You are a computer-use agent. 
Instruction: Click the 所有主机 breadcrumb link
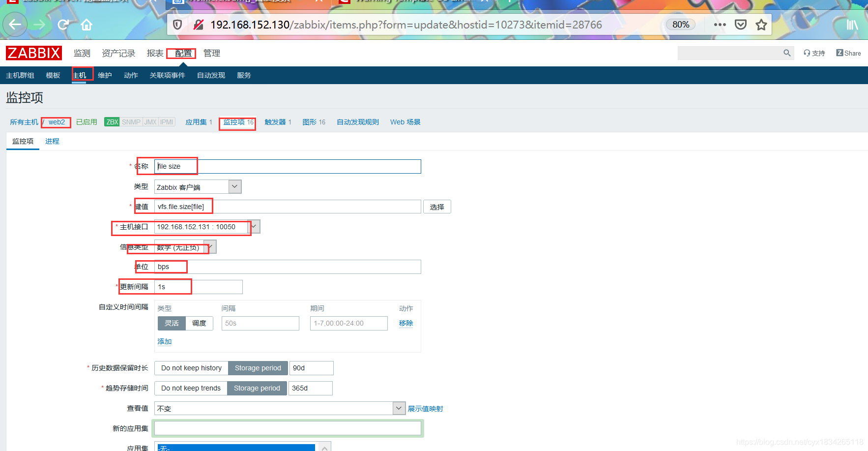24,122
